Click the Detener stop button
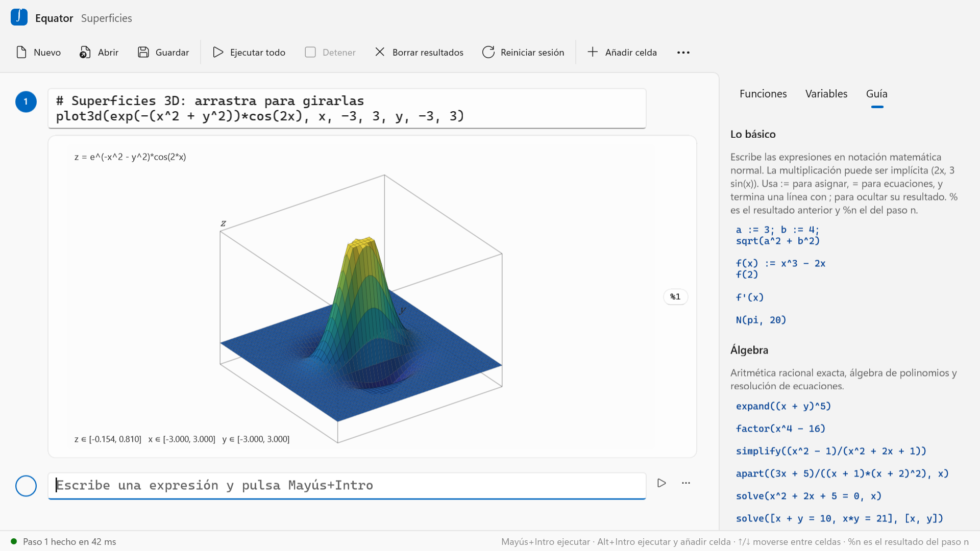Image resolution: width=980 pixels, height=551 pixels. [330, 53]
